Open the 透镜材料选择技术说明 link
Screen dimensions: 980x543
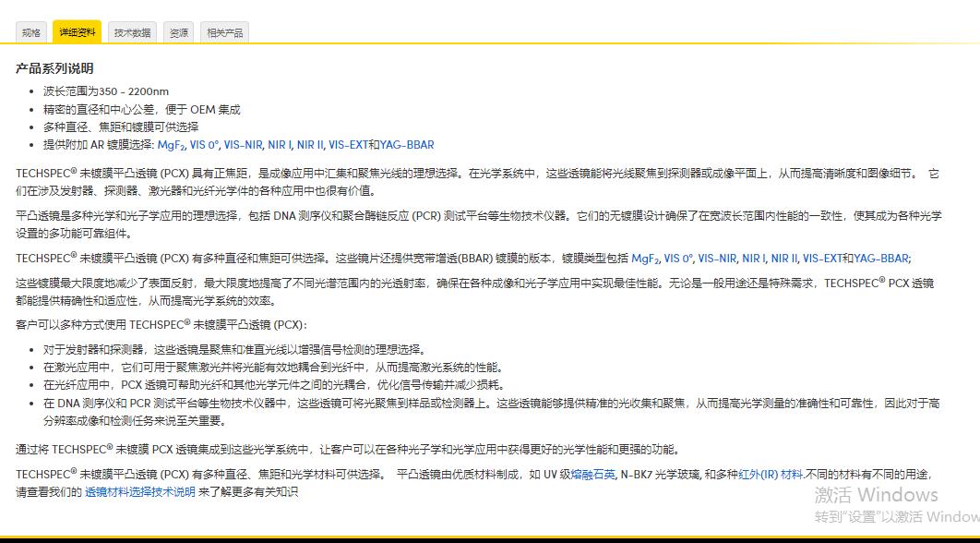143,492
